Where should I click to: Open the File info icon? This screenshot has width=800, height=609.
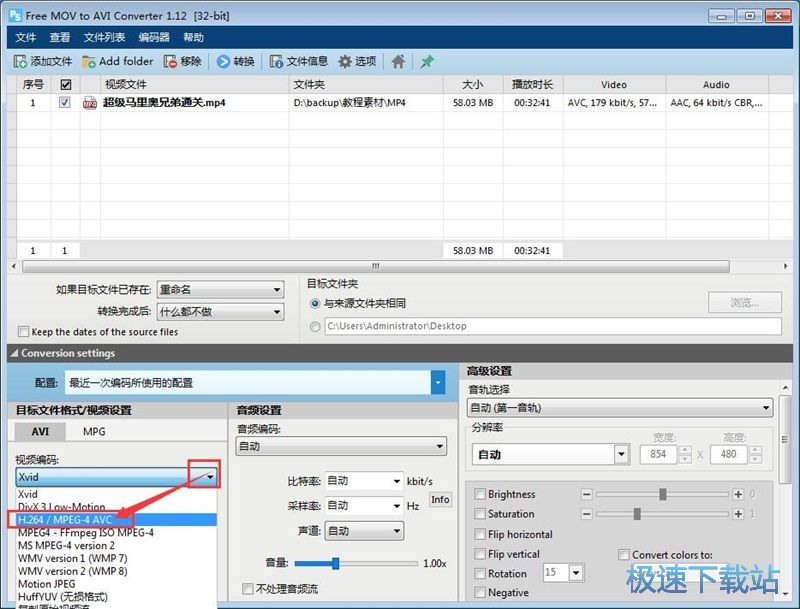(x=277, y=61)
